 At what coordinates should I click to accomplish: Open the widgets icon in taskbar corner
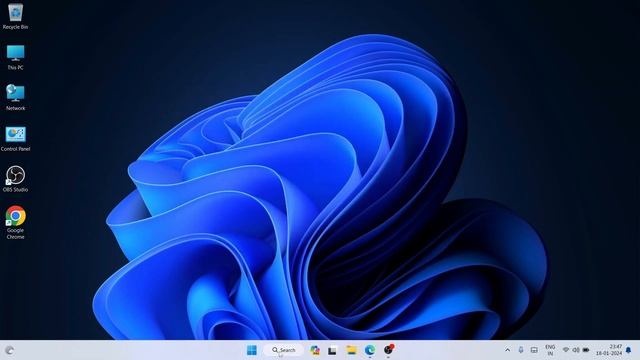[9, 350]
